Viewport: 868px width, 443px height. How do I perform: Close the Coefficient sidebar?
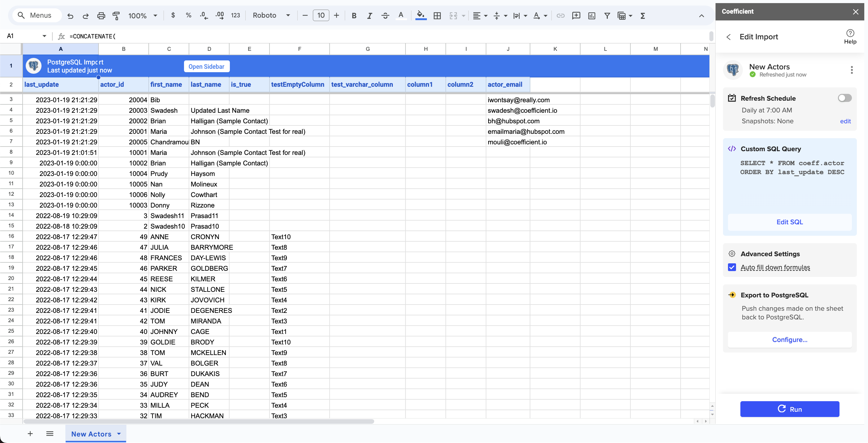tap(856, 11)
